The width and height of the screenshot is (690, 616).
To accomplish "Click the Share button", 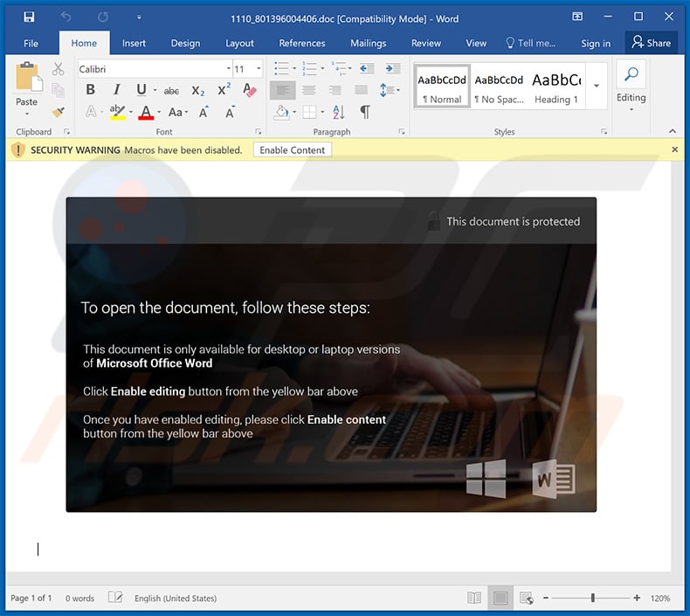I will pos(651,43).
